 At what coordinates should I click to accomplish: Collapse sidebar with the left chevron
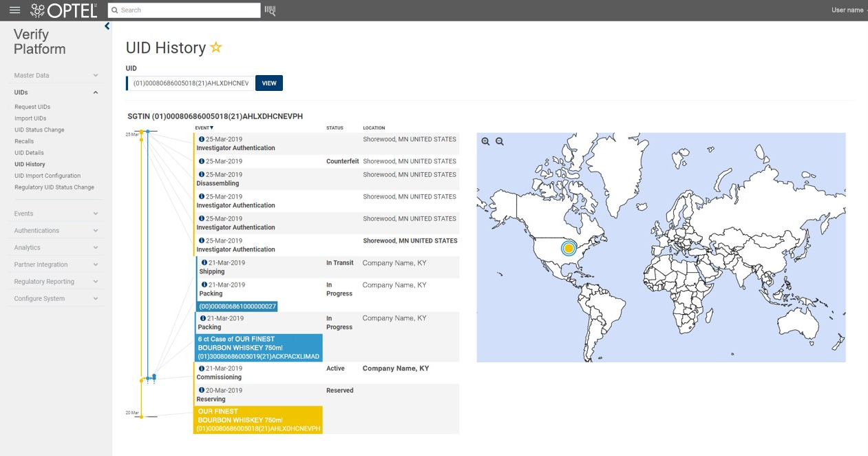pyautogui.click(x=107, y=27)
